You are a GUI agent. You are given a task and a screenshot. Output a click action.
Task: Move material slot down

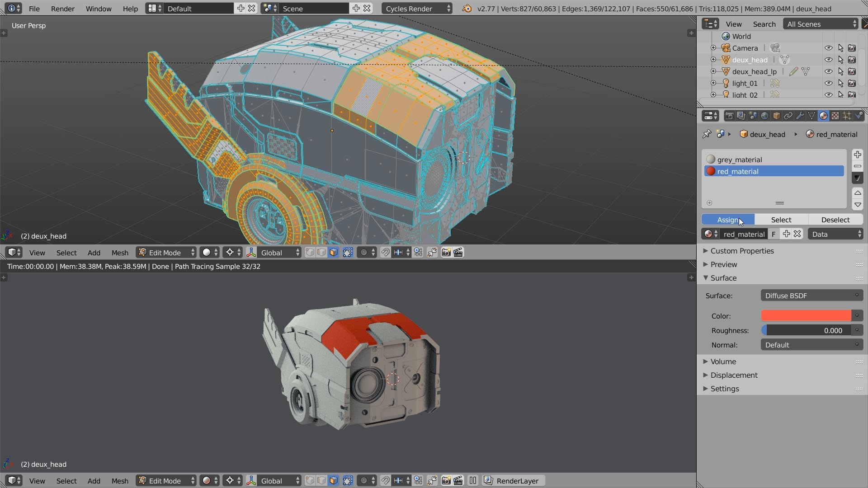click(x=858, y=205)
